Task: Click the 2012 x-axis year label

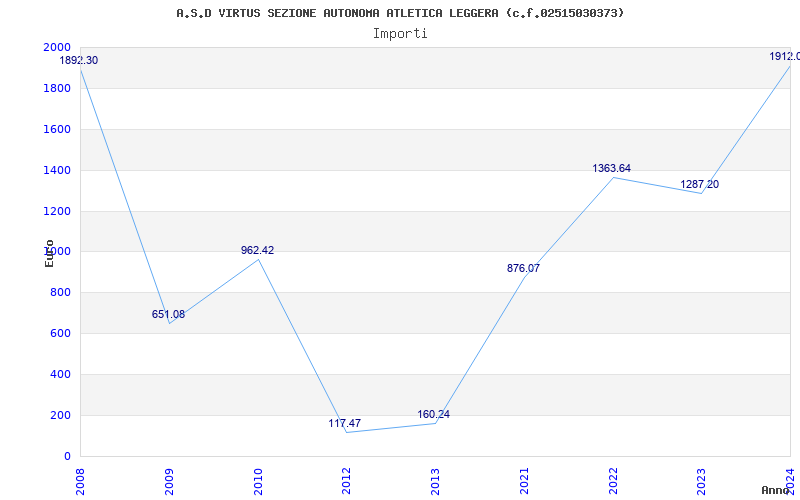Action: (x=346, y=482)
